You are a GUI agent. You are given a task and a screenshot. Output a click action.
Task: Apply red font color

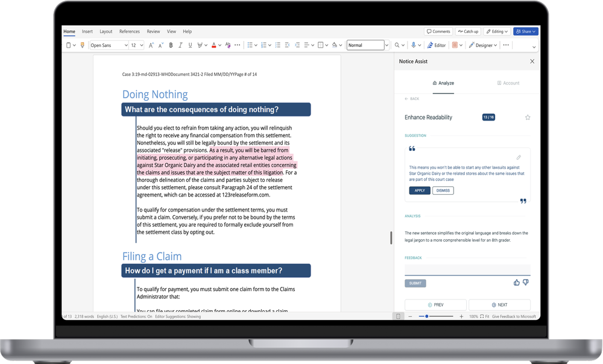(214, 45)
